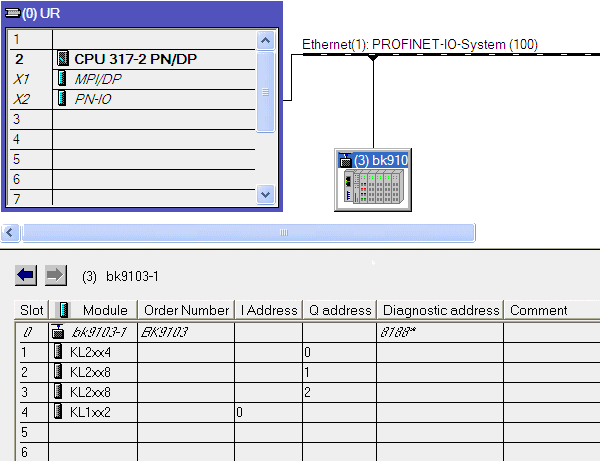Viewport: 600px width, 461px height.
Task: Click the horizontal scrollbar left arrow
Action: 10,232
